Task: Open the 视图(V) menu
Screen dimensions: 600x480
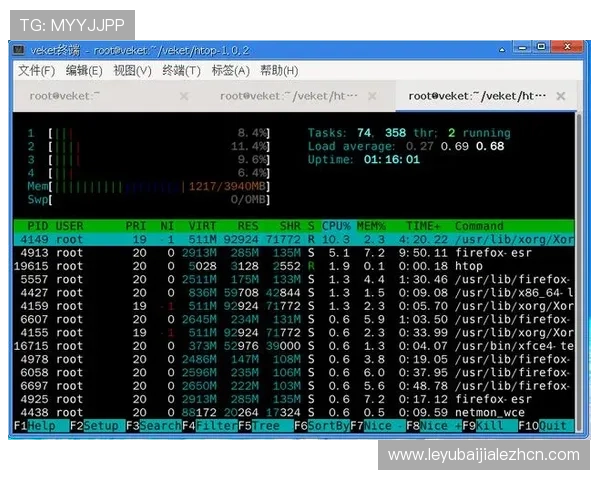Action: 132,71
